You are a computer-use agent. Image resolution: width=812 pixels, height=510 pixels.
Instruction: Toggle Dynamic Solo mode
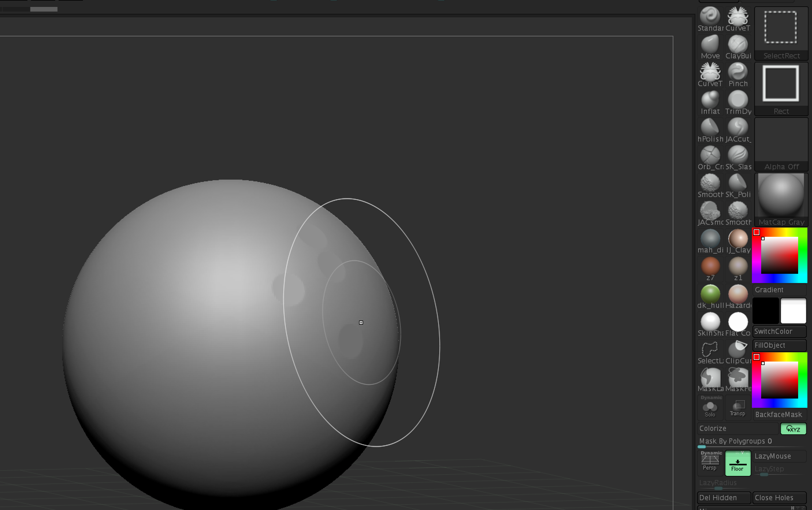[x=710, y=407]
